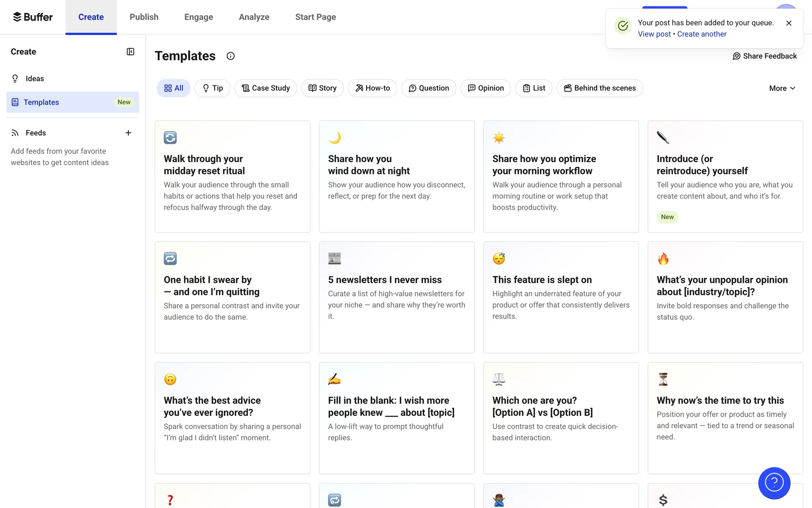Open the help question mark bubble

774,483
